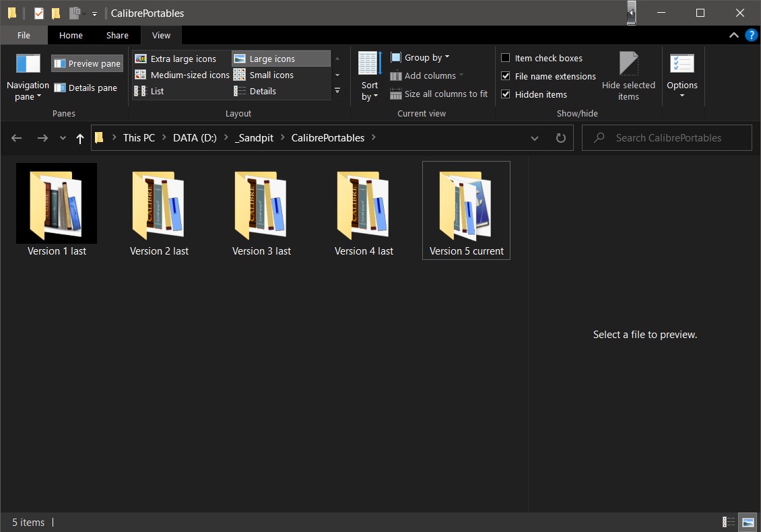Uncheck Hidden items

click(x=505, y=94)
